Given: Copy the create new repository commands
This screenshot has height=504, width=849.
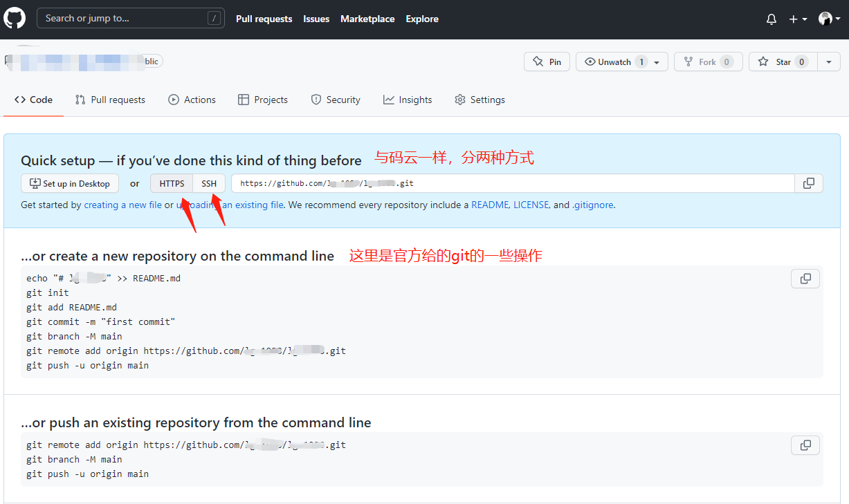Looking at the screenshot, I should pos(805,279).
